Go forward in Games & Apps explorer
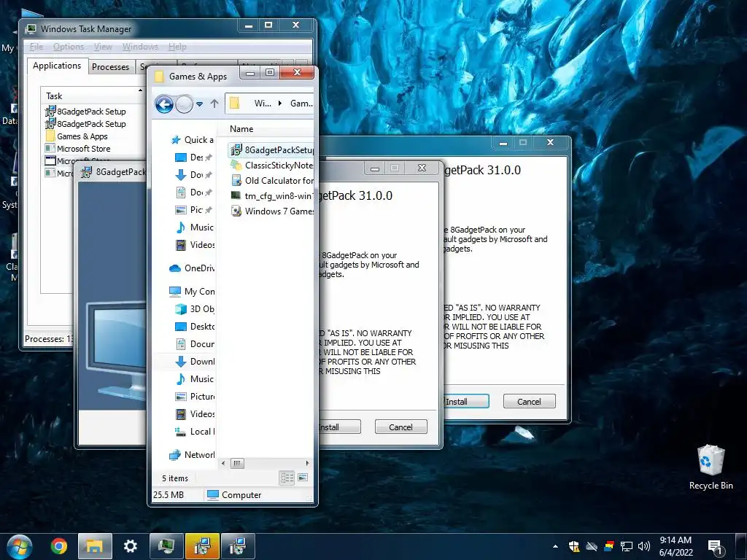This screenshot has width=747, height=560. (184, 104)
